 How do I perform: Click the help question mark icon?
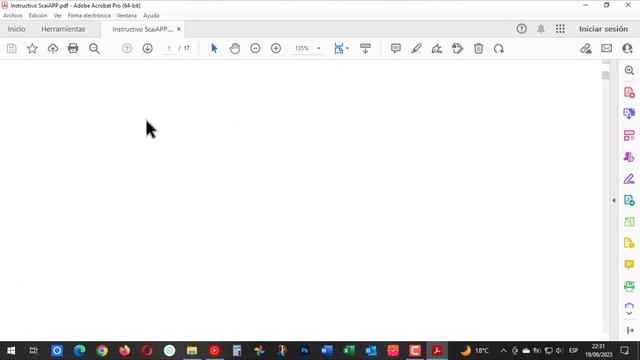tap(522, 29)
